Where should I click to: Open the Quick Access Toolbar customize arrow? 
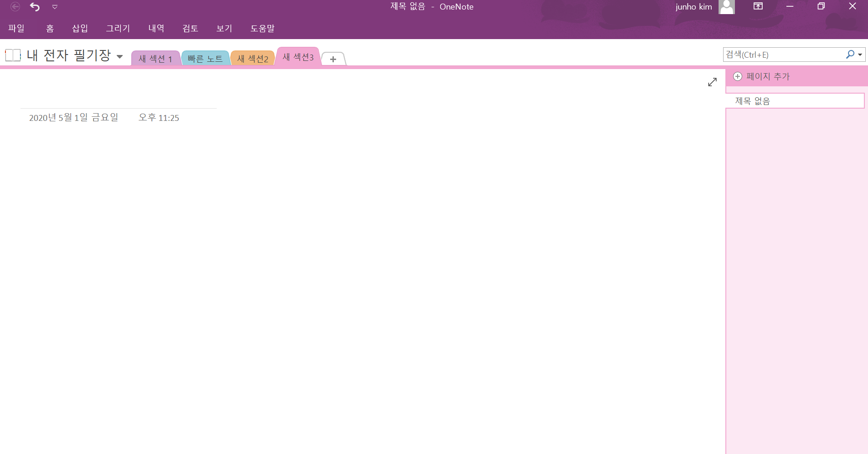click(x=55, y=7)
